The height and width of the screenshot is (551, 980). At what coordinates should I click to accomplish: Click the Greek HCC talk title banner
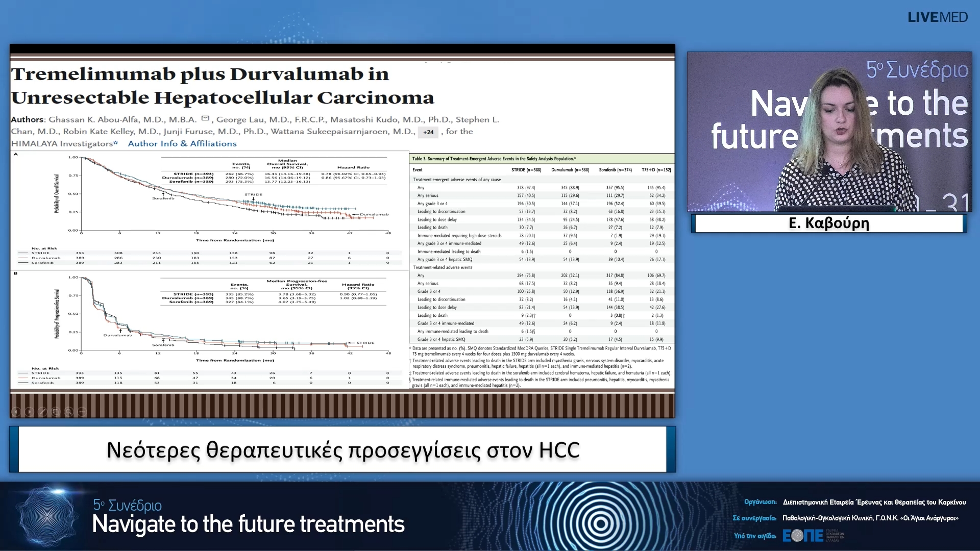click(x=342, y=450)
